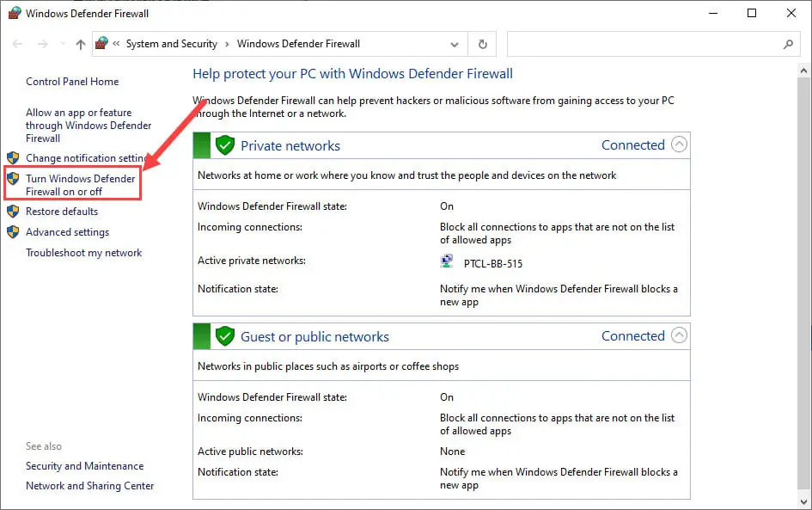Click the double chevron in address bar
The image size is (812, 510).
[x=116, y=44]
